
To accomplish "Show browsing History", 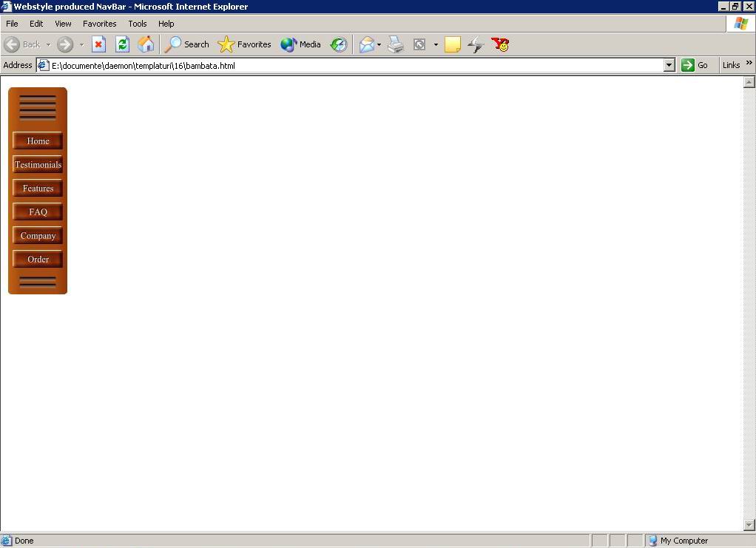I will (x=339, y=44).
